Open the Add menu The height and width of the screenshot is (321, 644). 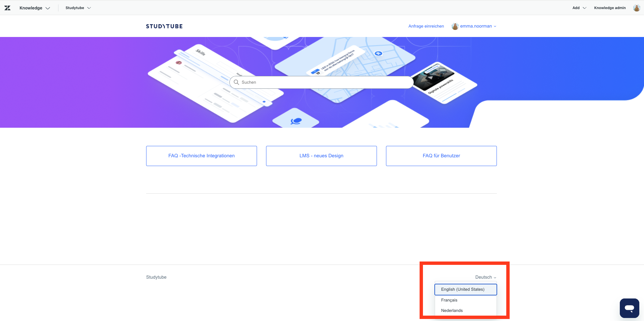(579, 8)
